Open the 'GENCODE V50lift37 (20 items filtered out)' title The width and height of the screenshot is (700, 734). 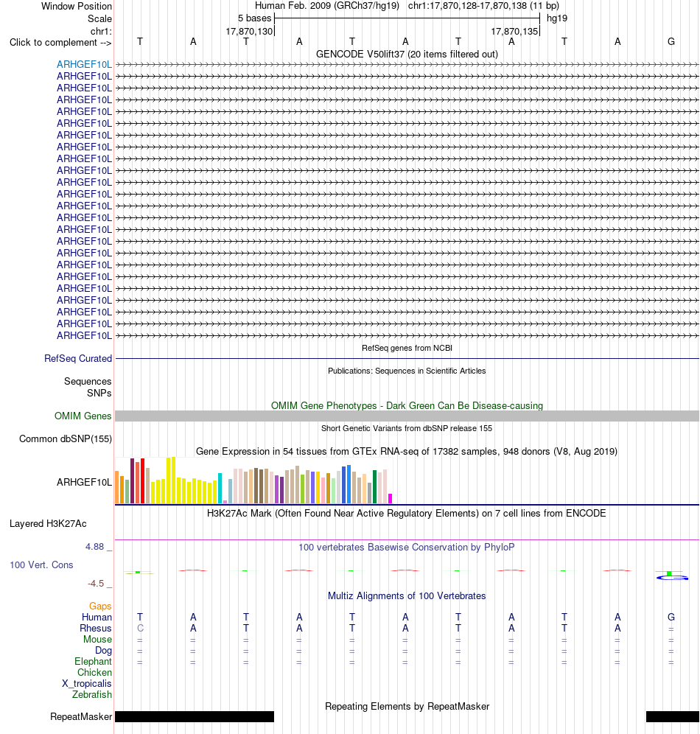click(x=407, y=55)
